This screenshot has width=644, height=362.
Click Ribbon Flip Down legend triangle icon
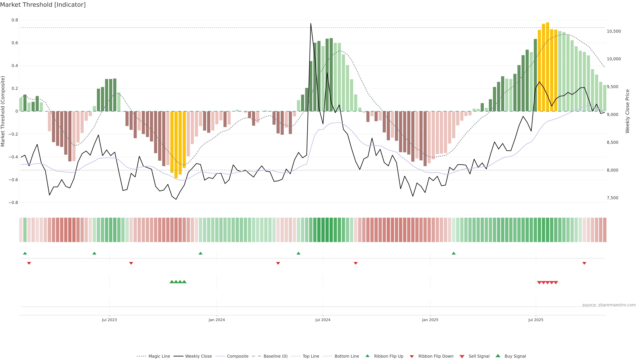(412, 356)
